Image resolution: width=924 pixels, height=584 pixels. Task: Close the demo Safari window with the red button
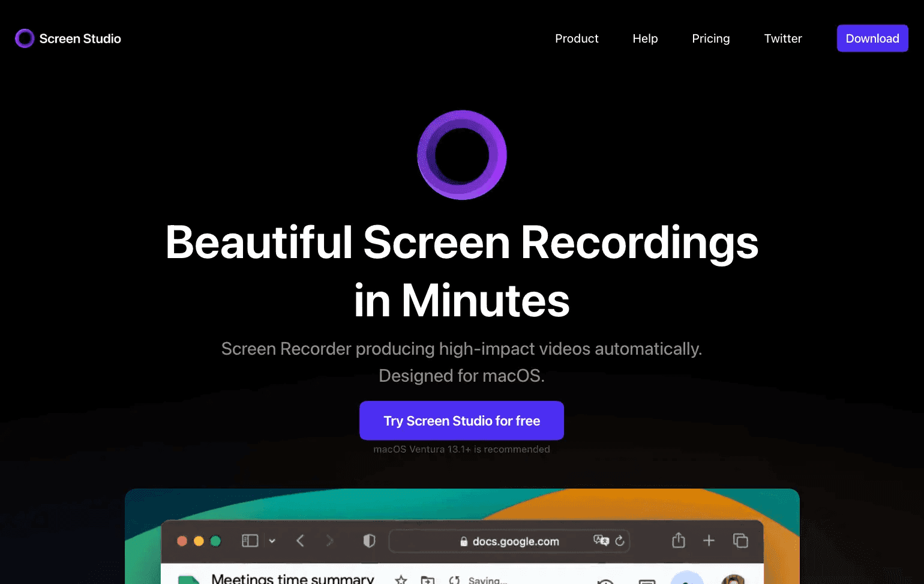182,541
